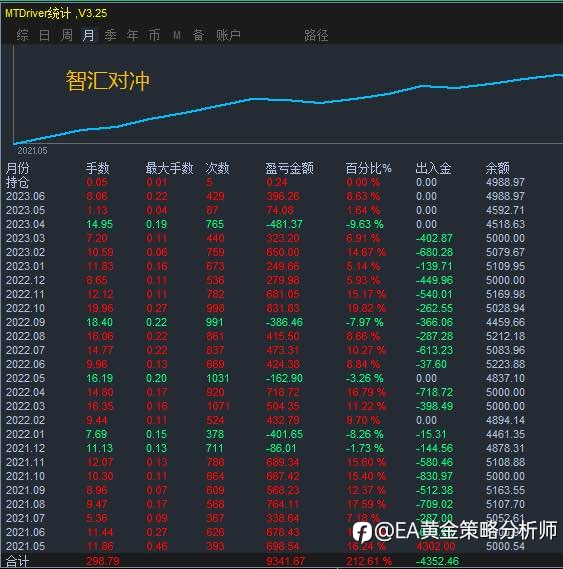Click the -401.65 loss amount
The image size is (563, 569).
tap(284, 434)
